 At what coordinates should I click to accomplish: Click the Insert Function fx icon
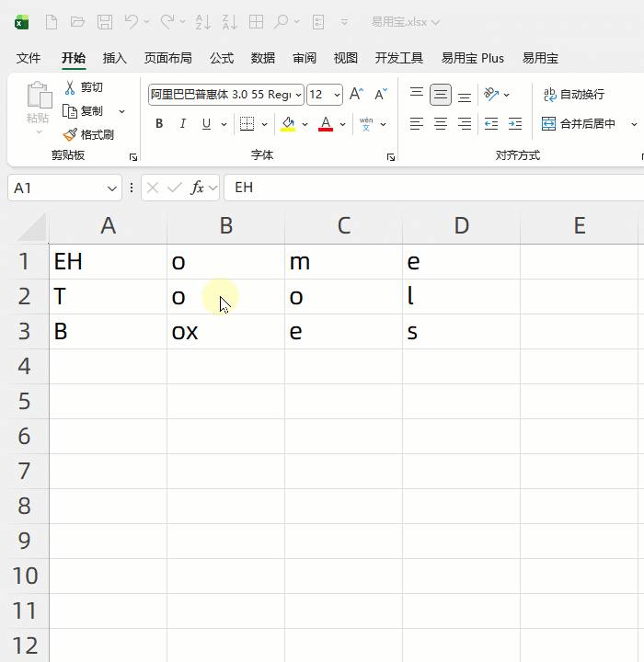197,188
